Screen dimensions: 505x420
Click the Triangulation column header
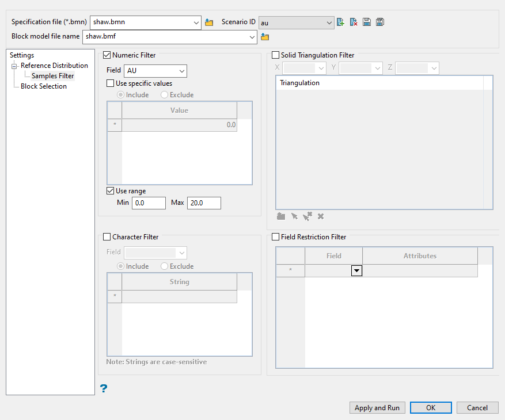pos(379,83)
